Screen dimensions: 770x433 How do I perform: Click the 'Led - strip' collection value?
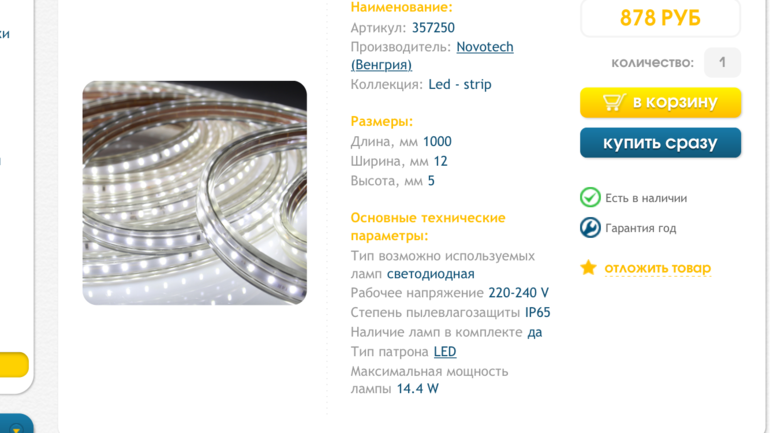pos(460,84)
